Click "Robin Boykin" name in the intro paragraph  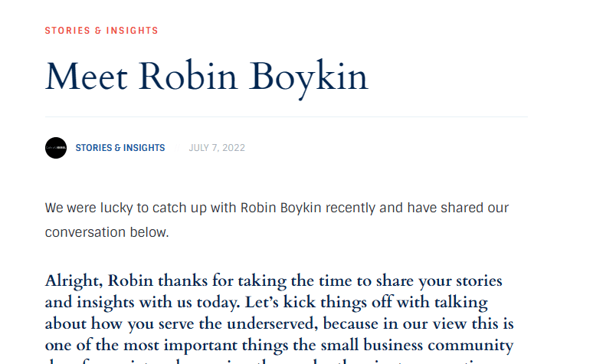pyautogui.click(x=276, y=208)
